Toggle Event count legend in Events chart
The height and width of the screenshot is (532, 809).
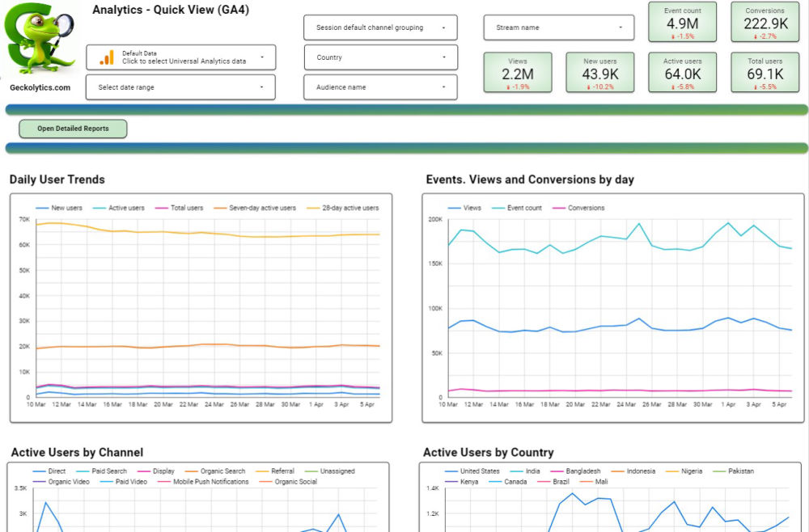click(x=517, y=209)
